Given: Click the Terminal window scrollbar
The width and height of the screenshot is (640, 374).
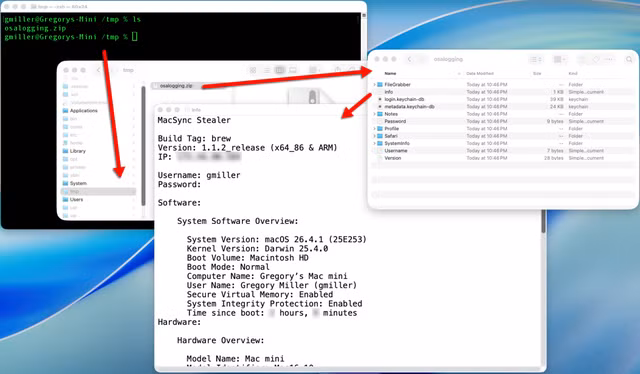Looking at the screenshot, I should coord(364,16).
